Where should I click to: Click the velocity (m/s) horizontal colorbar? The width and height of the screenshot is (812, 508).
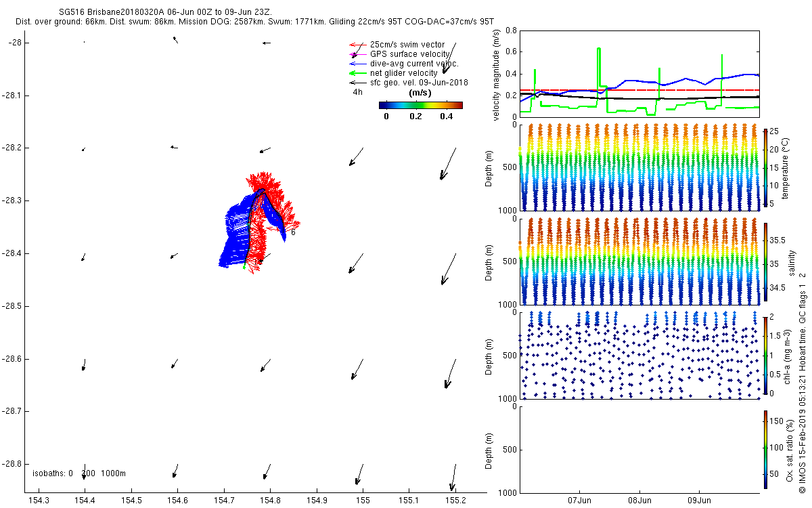tap(420, 105)
